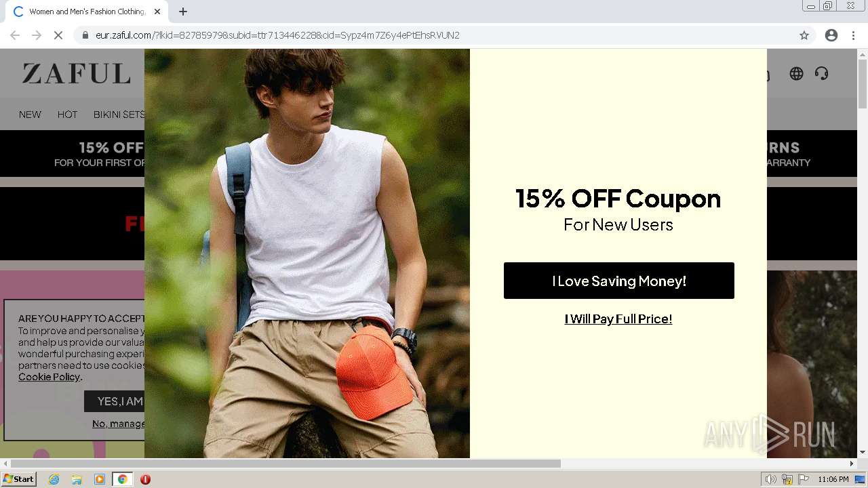Stop loading the page
The width and height of the screenshot is (868, 488).
click(x=58, y=35)
